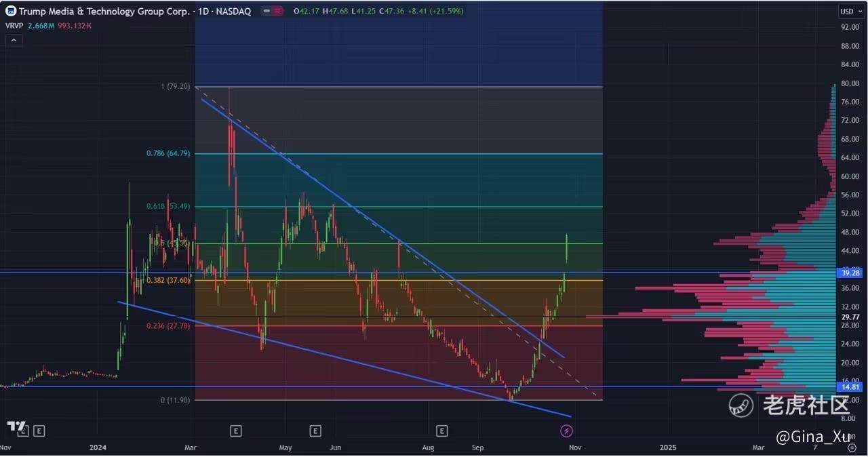Click the Trump Media symbol logo icon
Screen dimensions: 868x457
[x=10, y=12]
